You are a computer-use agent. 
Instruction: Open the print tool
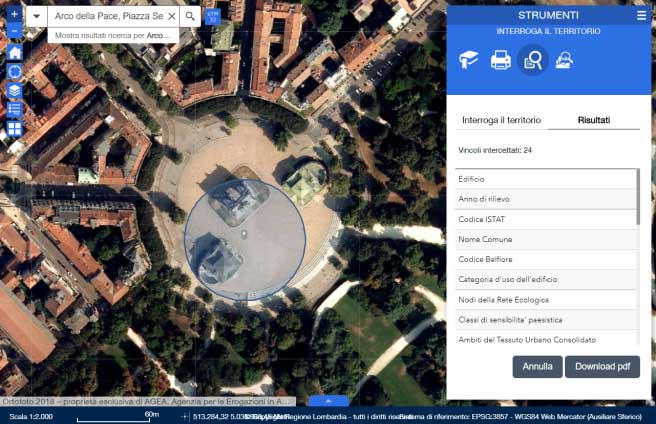(x=500, y=60)
